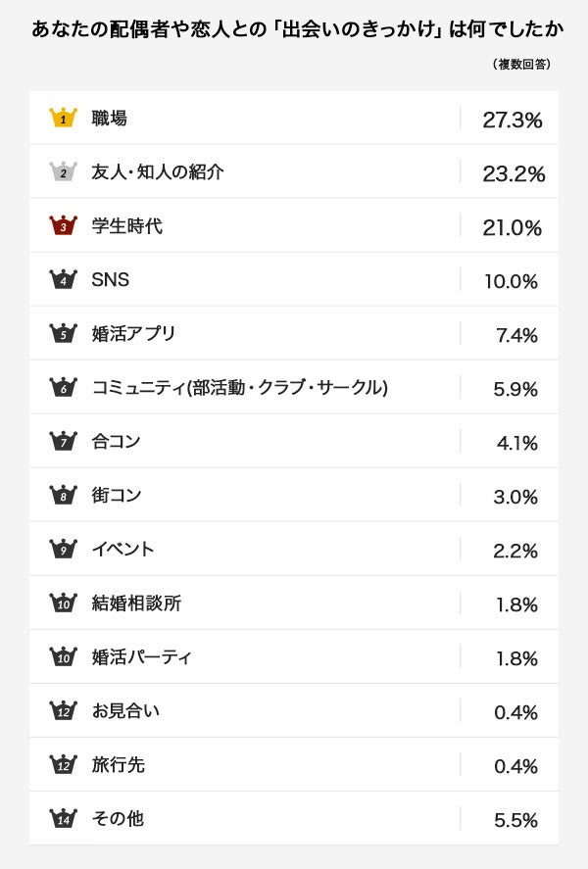Click the gold rank 1 crown icon
This screenshot has width=588, height=869.
(63, 119)
